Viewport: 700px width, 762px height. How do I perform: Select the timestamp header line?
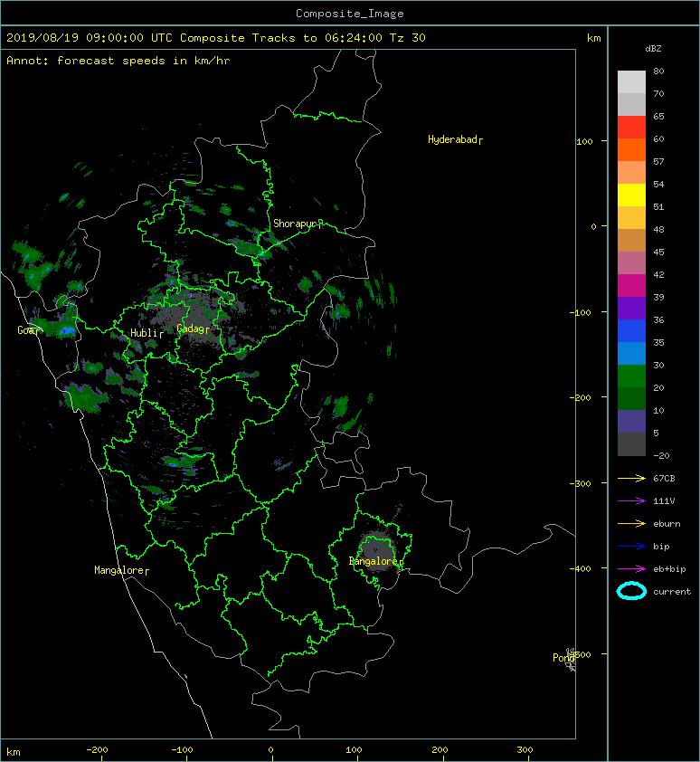[216, 38]
